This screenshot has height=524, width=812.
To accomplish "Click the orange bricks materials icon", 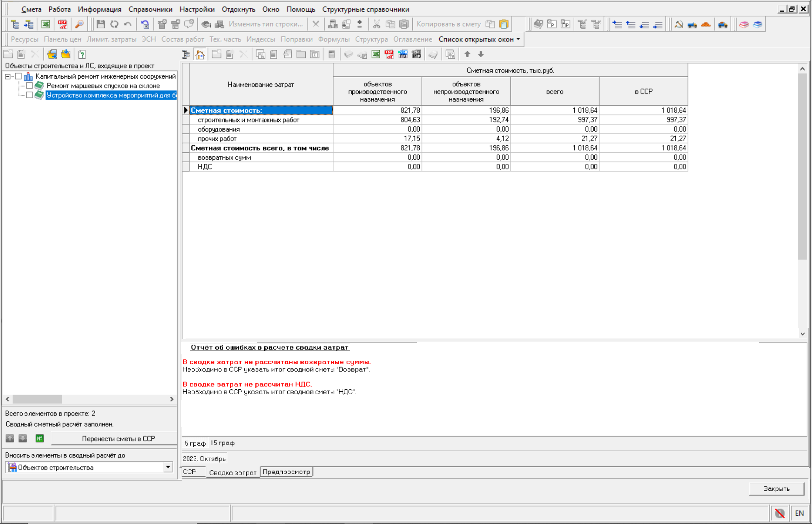I will point(706,24).
